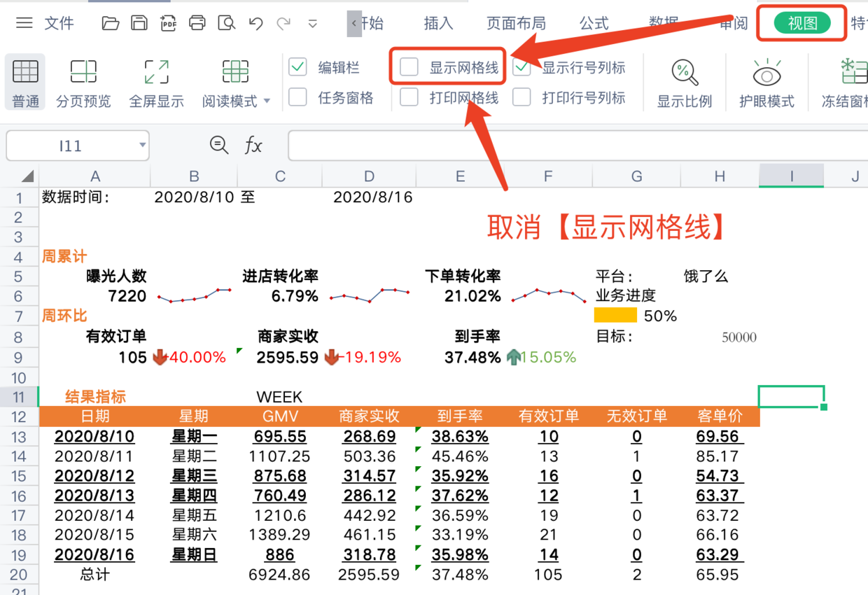Click the open folder icon

(x=110, y=23)
